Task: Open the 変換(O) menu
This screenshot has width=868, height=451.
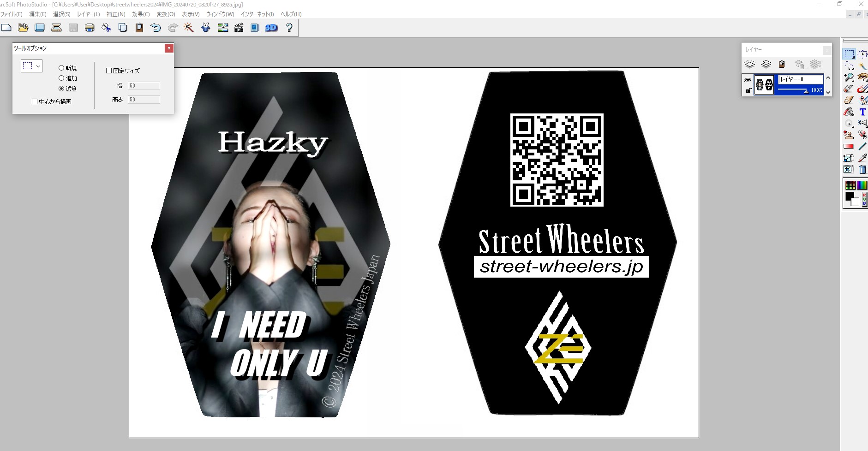Action: coord(166,14)
